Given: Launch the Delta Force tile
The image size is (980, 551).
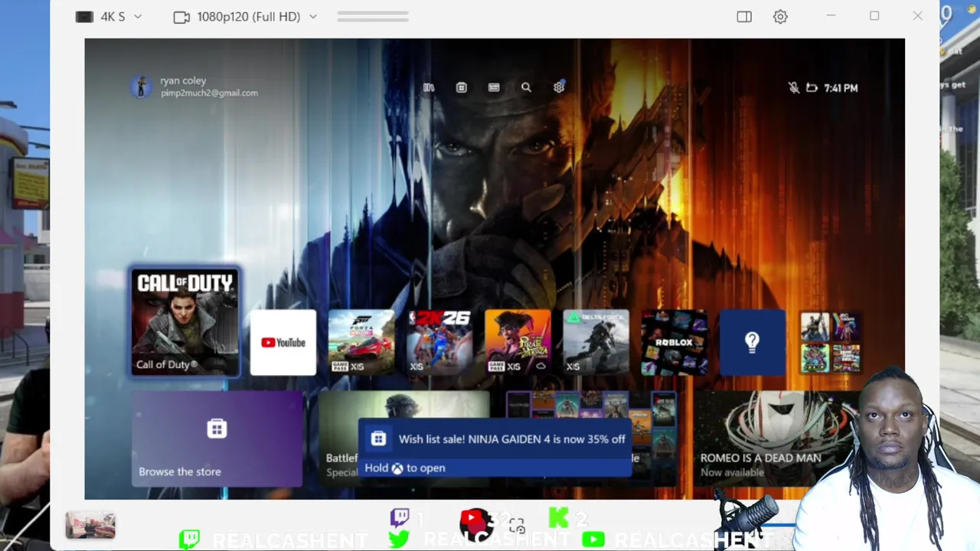Looking at the screenshot, I should (596, 342).
